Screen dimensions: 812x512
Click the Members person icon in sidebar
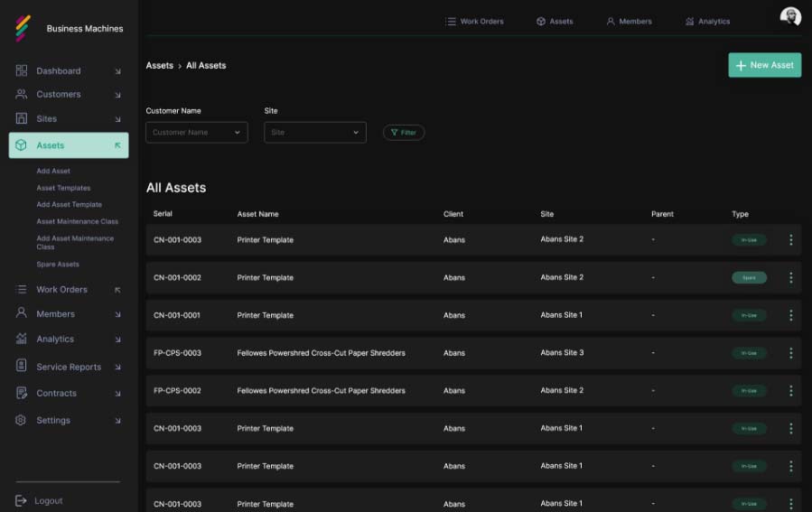22,312
